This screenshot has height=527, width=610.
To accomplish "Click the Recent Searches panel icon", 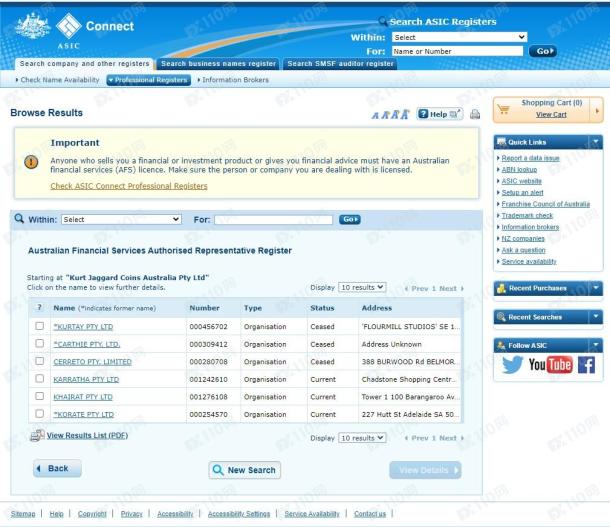I will pos(501,317).
